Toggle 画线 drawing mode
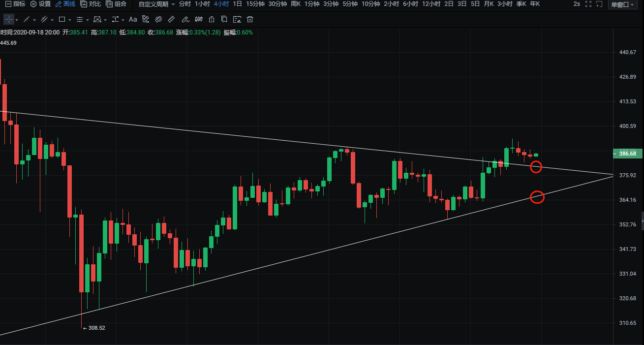 click(x=65, y=4)
